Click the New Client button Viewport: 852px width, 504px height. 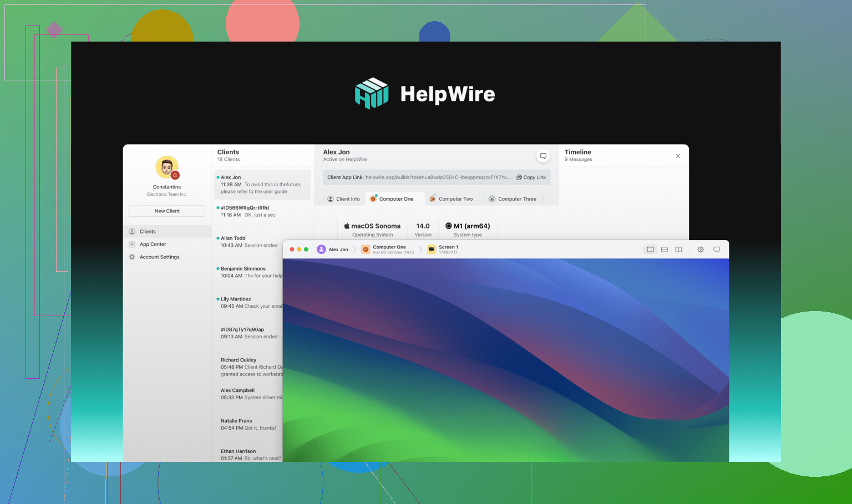pyautogui.click(x=167, y=211)
